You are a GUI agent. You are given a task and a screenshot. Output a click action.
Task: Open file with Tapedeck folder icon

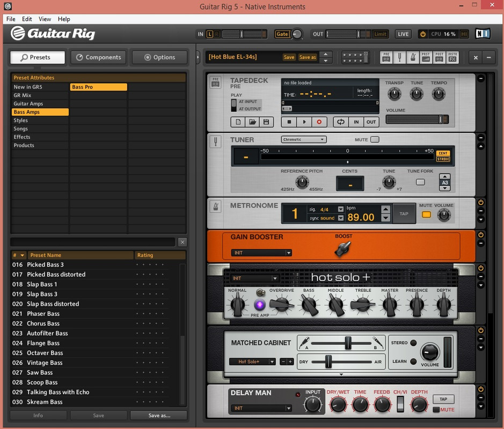[x=252, y=122]
